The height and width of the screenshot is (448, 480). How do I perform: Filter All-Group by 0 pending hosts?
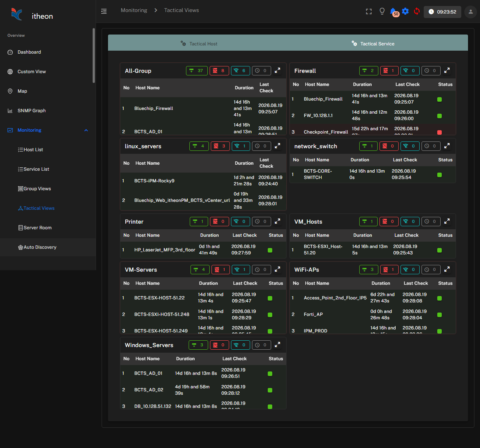click(x=261, y=71)
